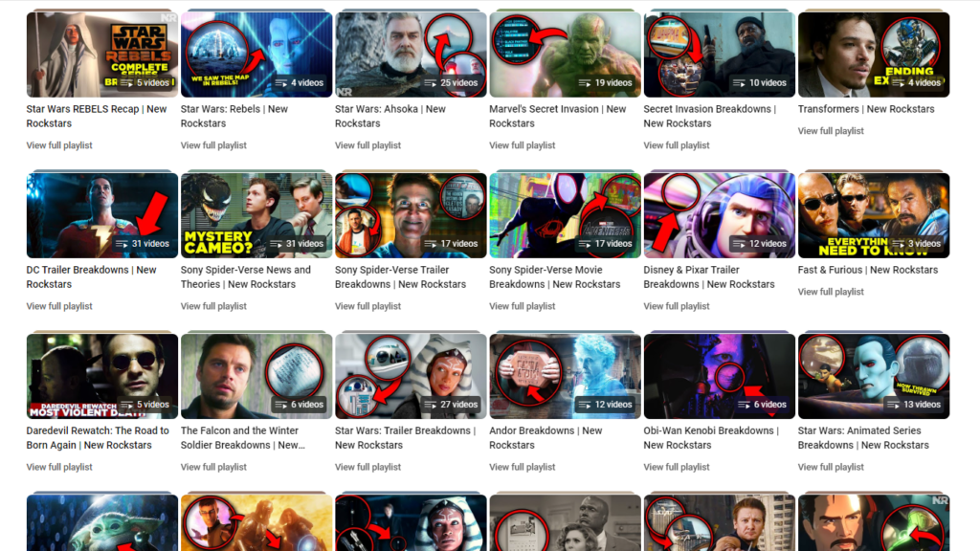Open Falcon and Winter Soldier Breakdowns thumbnail
Image resolution: width=980 pixels, height=551 pixels.
[x=256, y=376]
